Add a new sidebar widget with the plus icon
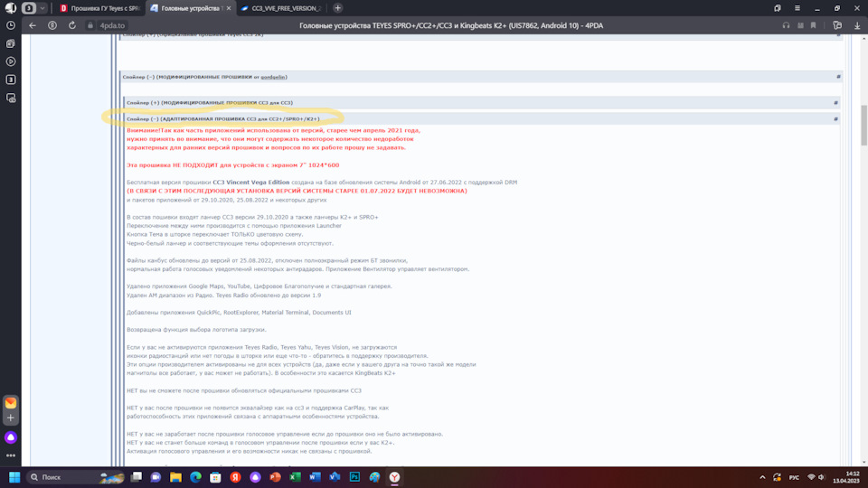Image resolution: width=868 pixels, height=488 pixels. click(11, 418)
